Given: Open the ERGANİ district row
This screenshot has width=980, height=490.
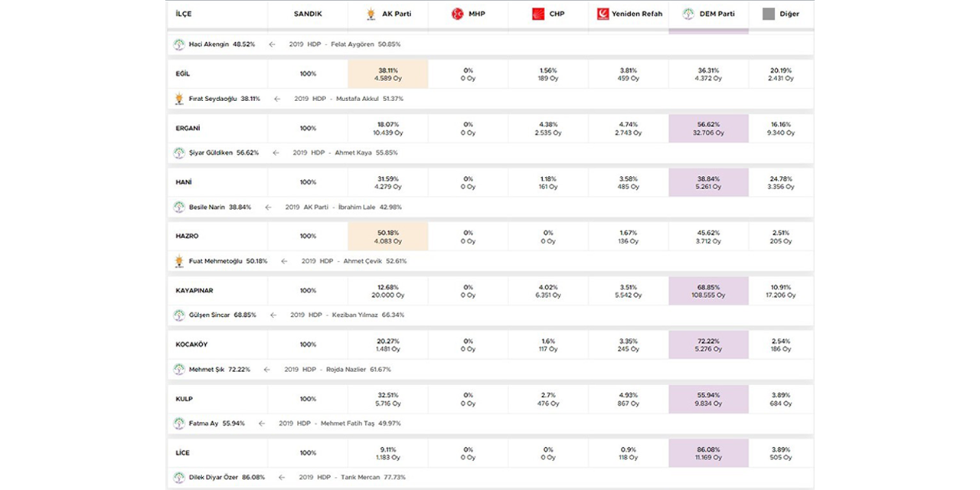Looking at the screenshot, I should (188, 128).
